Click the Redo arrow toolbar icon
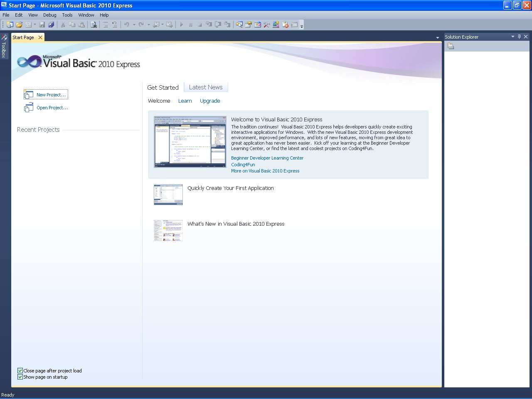This screenshot has height=399, width=532. click(141, 25)
